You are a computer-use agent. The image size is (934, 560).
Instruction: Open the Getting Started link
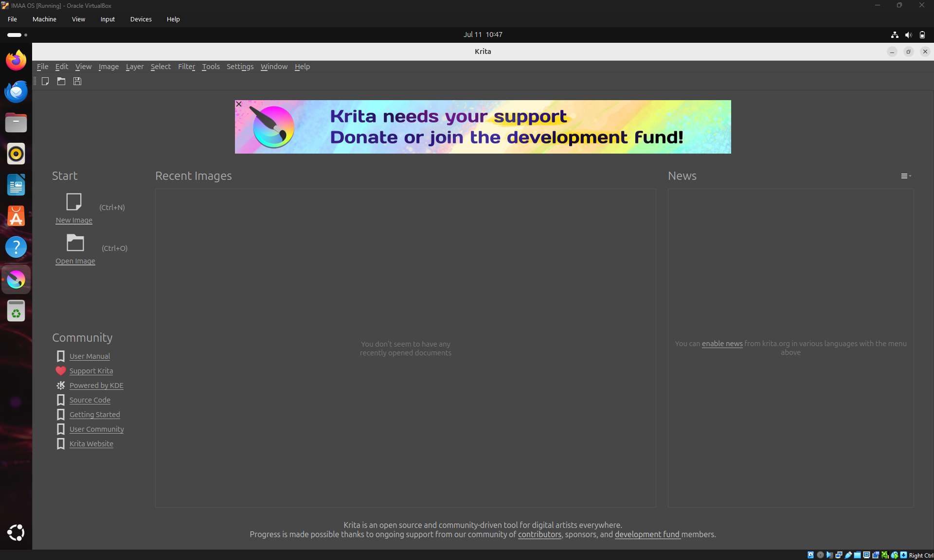(95, 415)
